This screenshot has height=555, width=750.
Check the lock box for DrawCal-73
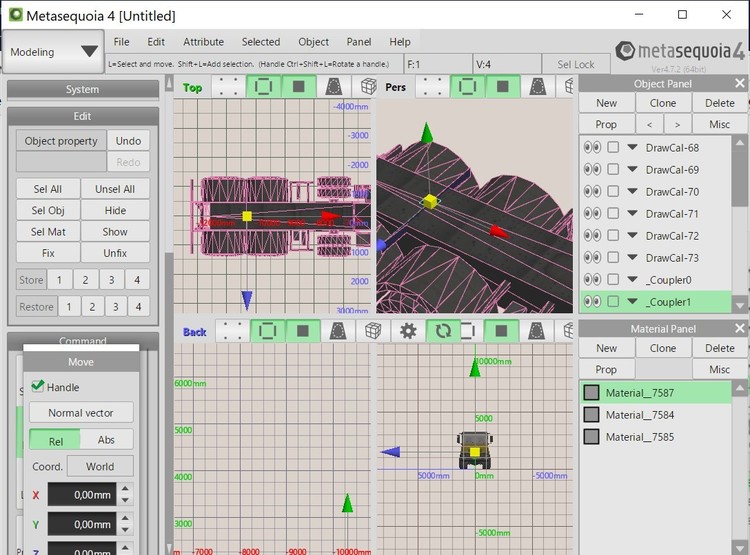(613, 257)
